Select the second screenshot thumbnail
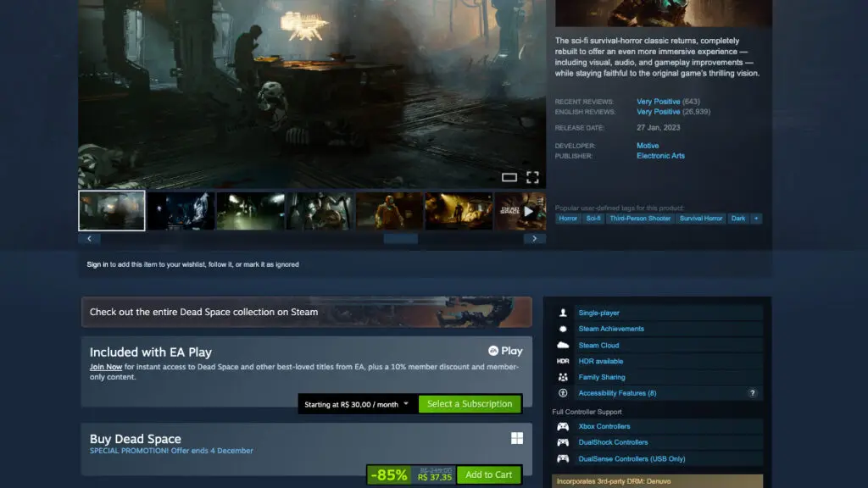Image resolution: width=868 pixels, height=488 pixels. click(181, 210)
